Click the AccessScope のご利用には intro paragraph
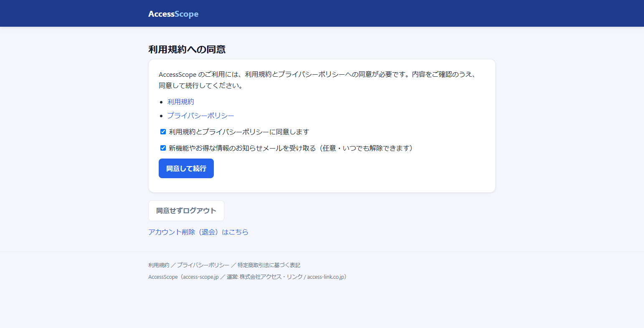Image resolution: width=644 pixels, height=328 pixels. (x=322, y=80)
